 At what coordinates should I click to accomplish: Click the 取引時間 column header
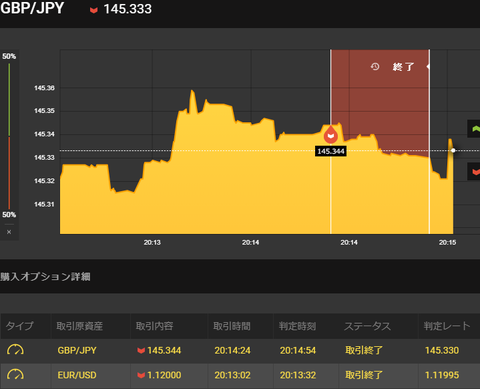[x=232, y=326]
